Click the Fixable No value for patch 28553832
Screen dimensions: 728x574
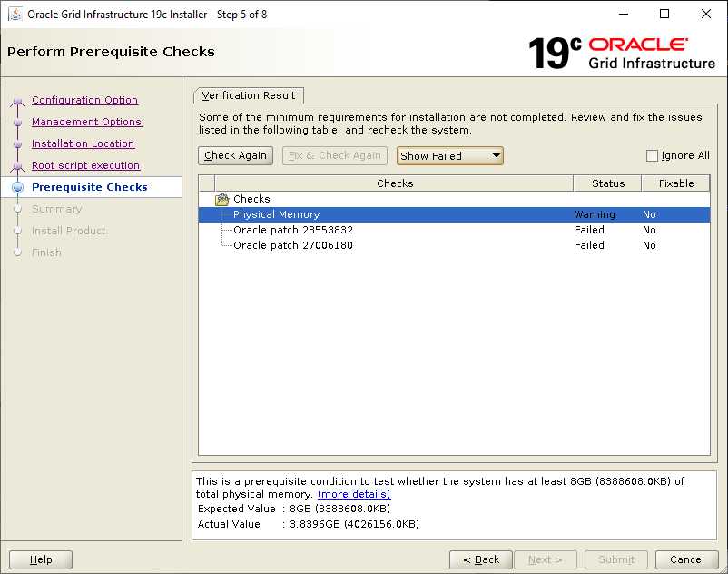tap(649, 230)
